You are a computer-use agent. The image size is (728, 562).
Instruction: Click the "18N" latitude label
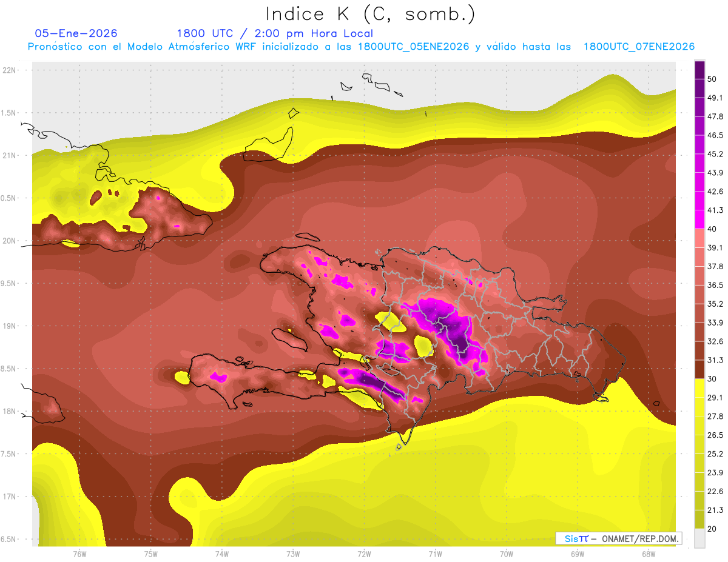pos(10,411)
